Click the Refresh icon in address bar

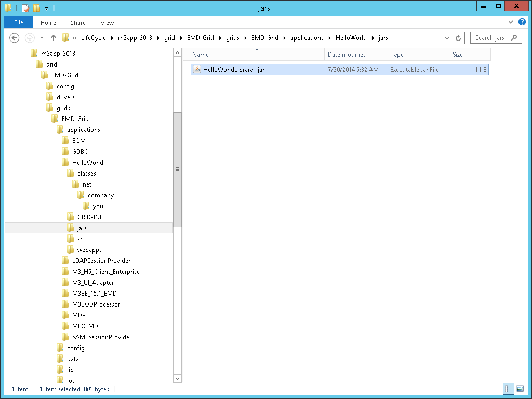tap(458, 38)
